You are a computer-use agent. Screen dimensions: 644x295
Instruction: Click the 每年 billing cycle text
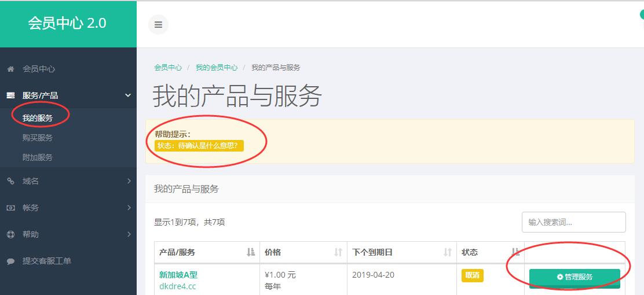tap(273, 286)
